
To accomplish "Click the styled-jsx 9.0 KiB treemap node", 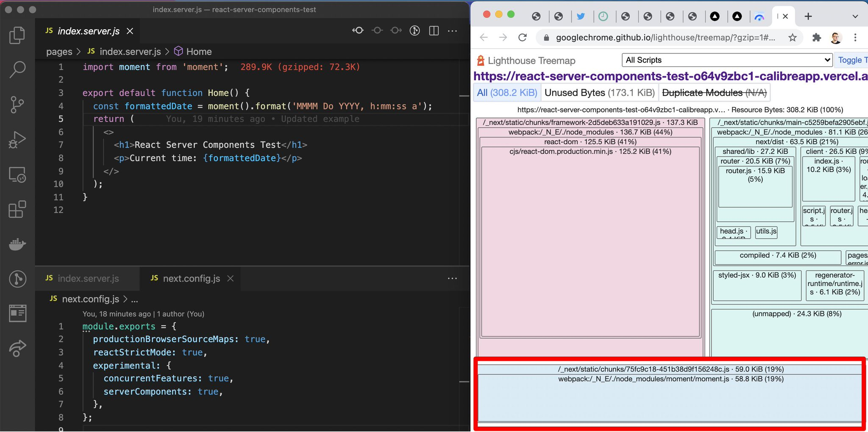I will [x=757, y=285].
